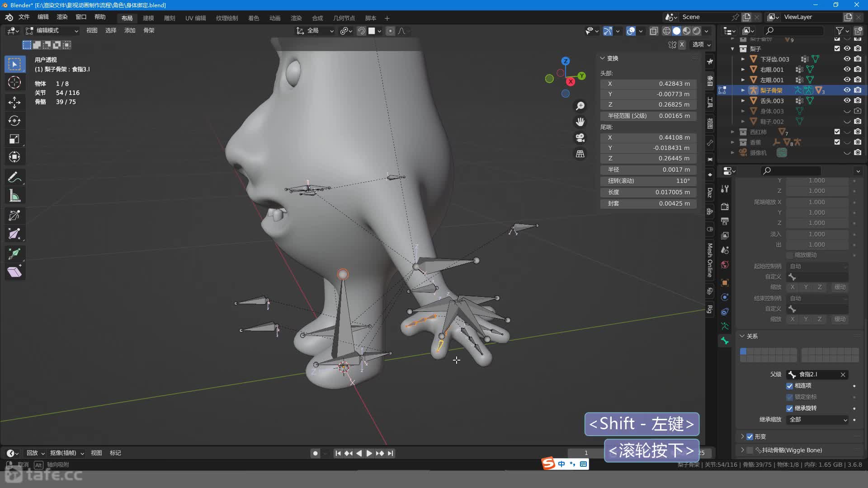The image size is (868, 488).
Task: Click head X value 0.42843 m field
Action: pos(648,84)
